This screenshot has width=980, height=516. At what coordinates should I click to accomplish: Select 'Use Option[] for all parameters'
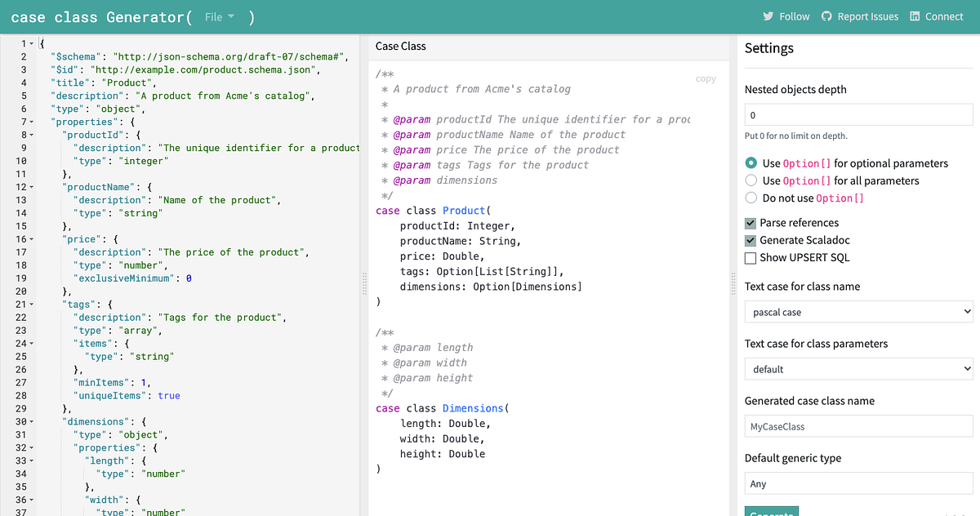pos(751,180)
